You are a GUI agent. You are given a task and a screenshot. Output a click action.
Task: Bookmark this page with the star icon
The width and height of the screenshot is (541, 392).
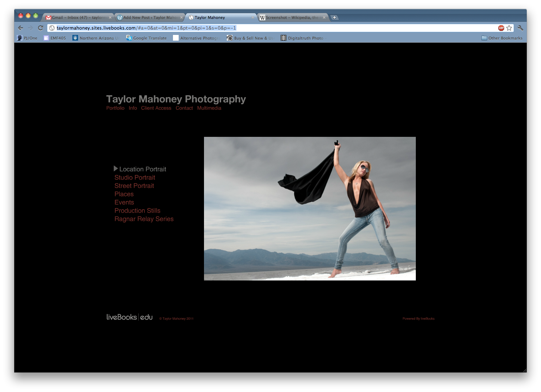tap(509, 28)
